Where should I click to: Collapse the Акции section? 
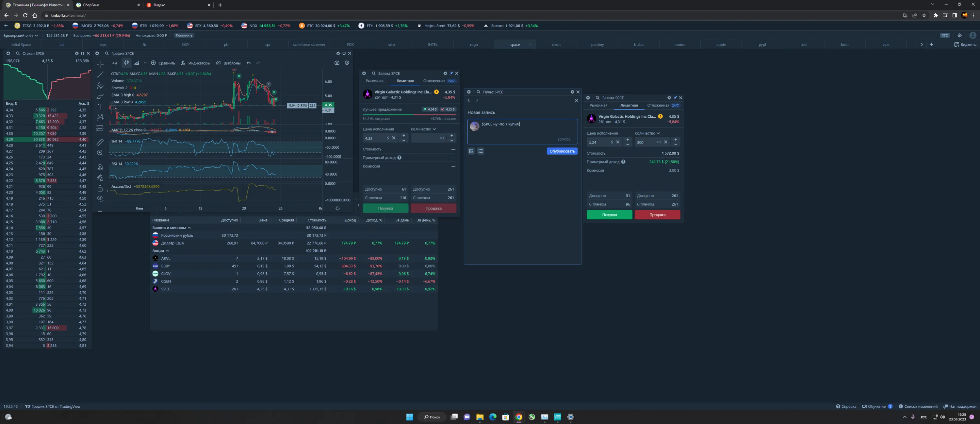click(160, 251)
